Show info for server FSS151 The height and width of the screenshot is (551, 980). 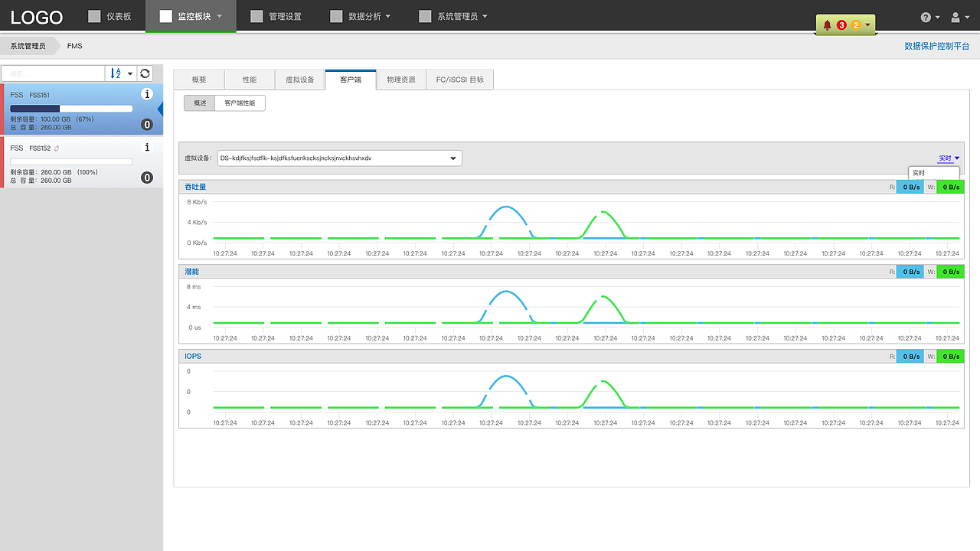(x=148, y=94)
